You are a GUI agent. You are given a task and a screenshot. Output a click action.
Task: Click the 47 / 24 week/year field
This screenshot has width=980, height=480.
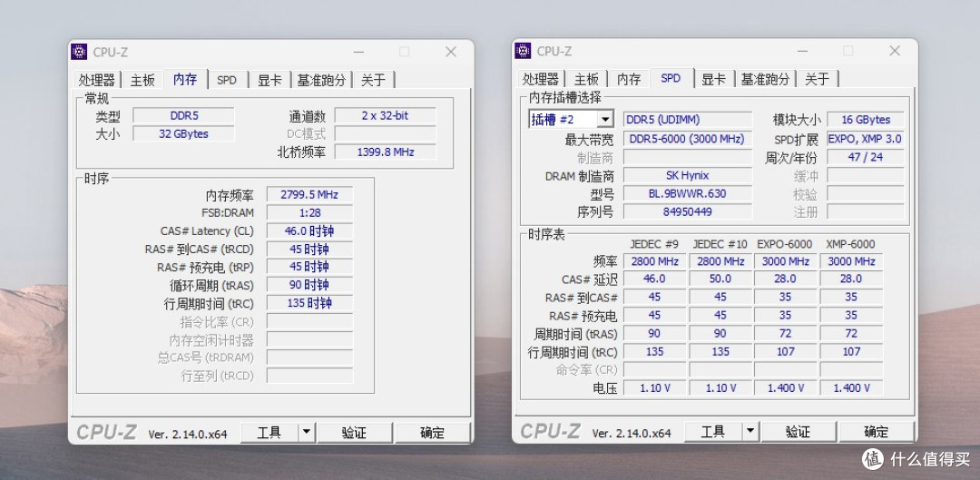click(x=866, y=158)
